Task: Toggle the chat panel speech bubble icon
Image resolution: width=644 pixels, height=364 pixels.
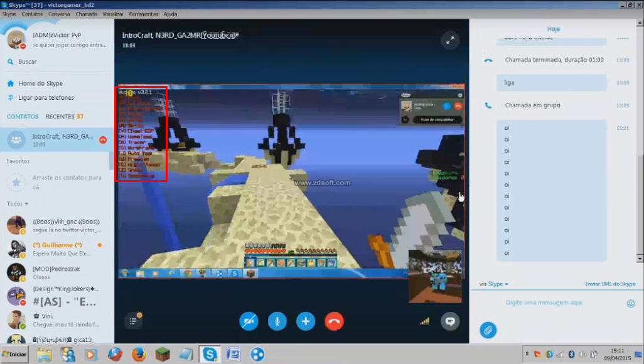Action: pos(450,321)
